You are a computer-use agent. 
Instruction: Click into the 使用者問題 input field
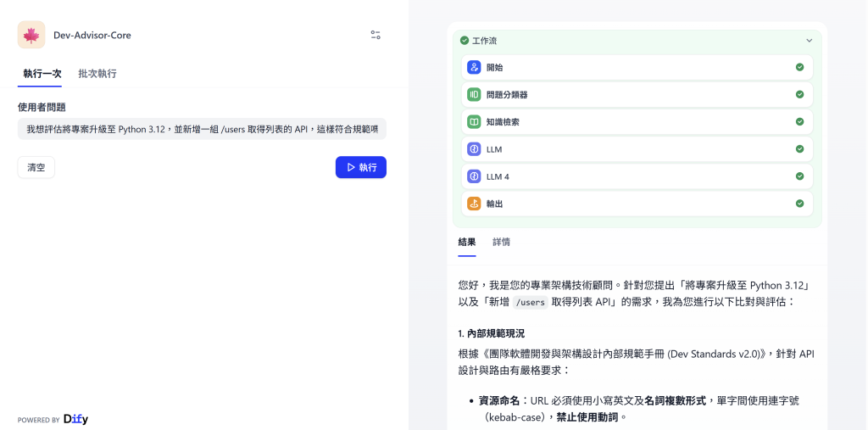tap(202, 129)
